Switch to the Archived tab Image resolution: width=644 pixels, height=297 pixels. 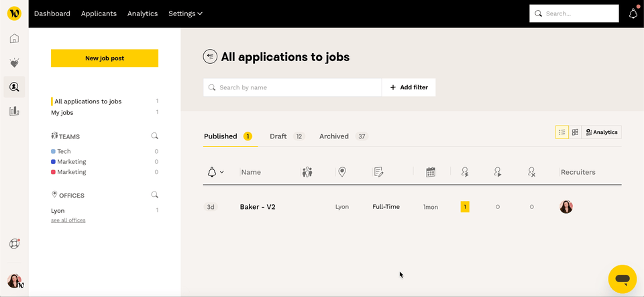(x=334, y=136)
